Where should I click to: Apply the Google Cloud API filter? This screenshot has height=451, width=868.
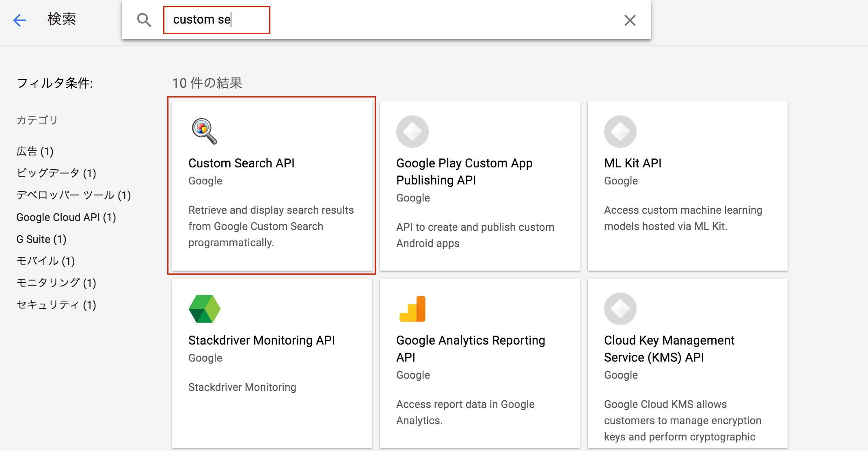tap(66, 217)
